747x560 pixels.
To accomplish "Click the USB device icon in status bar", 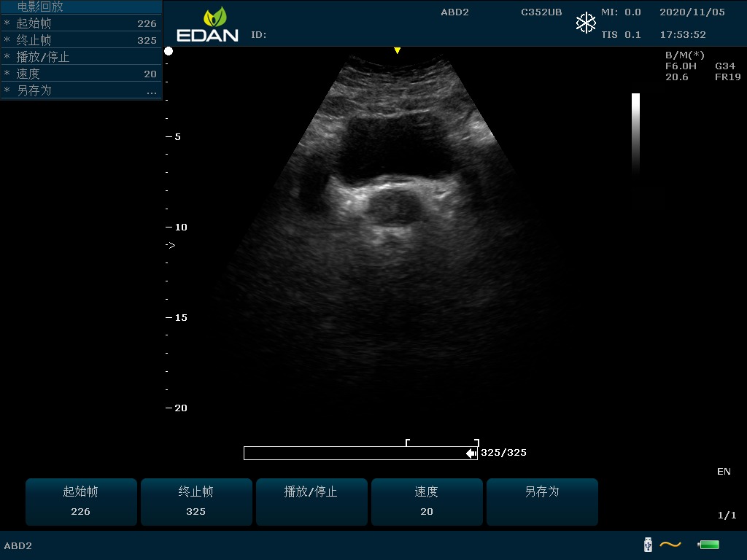I will (647, 545).
